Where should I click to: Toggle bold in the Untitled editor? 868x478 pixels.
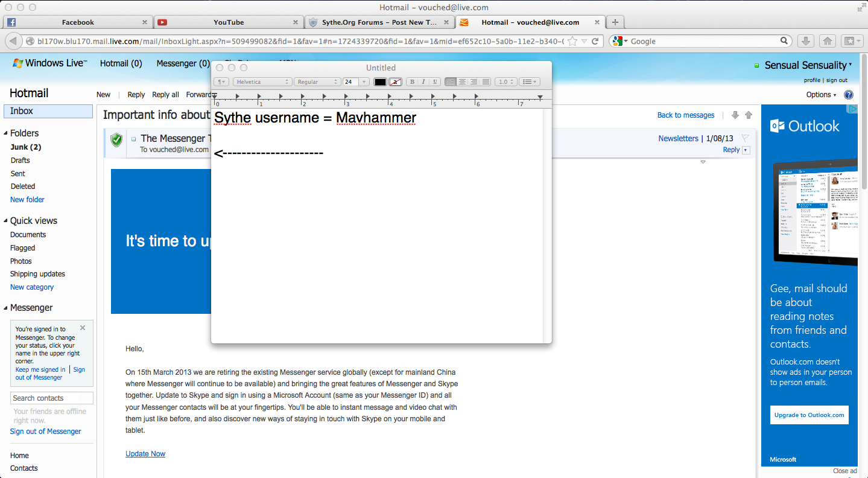(x=412, y=82)
